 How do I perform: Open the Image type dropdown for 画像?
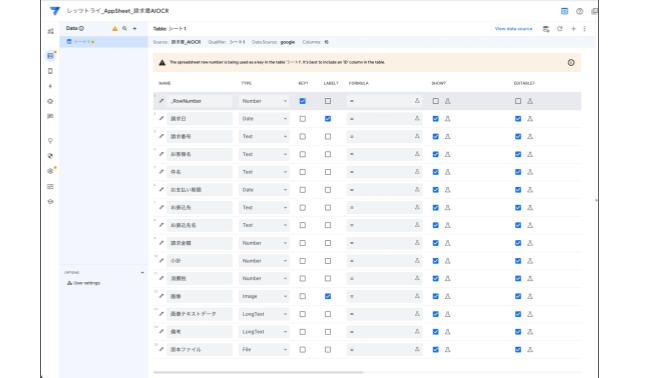tap(264, 296)
